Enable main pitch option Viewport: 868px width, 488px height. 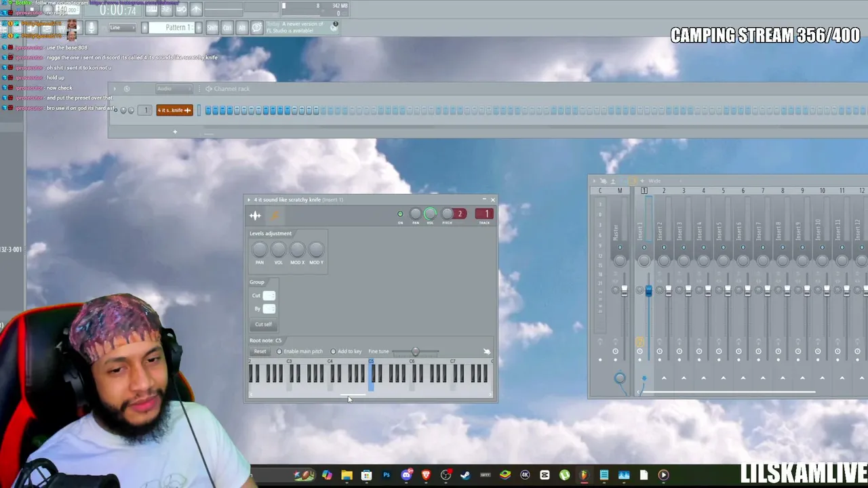[300, 351]
